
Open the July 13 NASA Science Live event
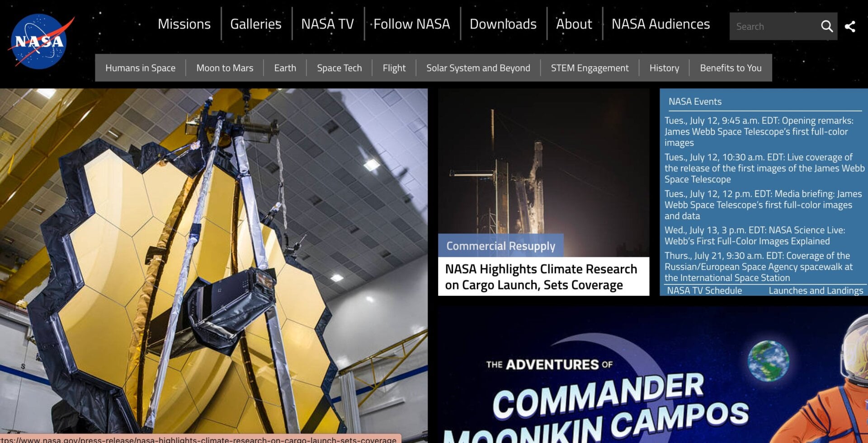[x=755, y=235]
